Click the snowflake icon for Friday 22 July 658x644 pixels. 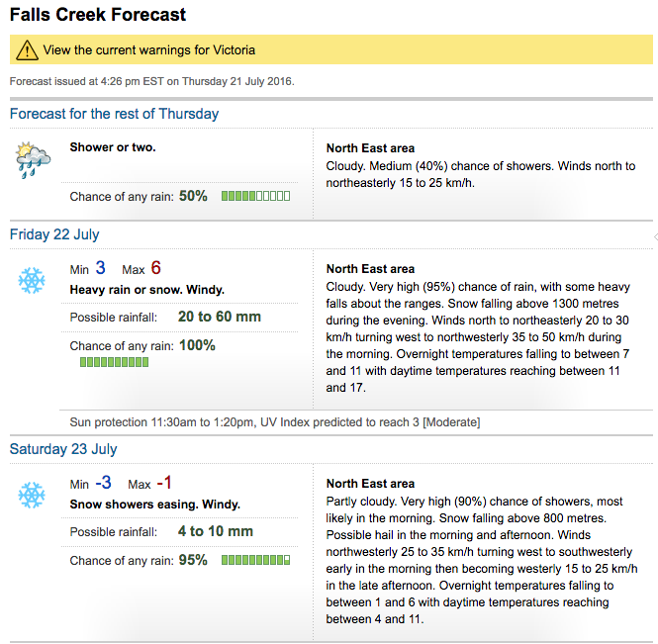[x=32, y=280]
